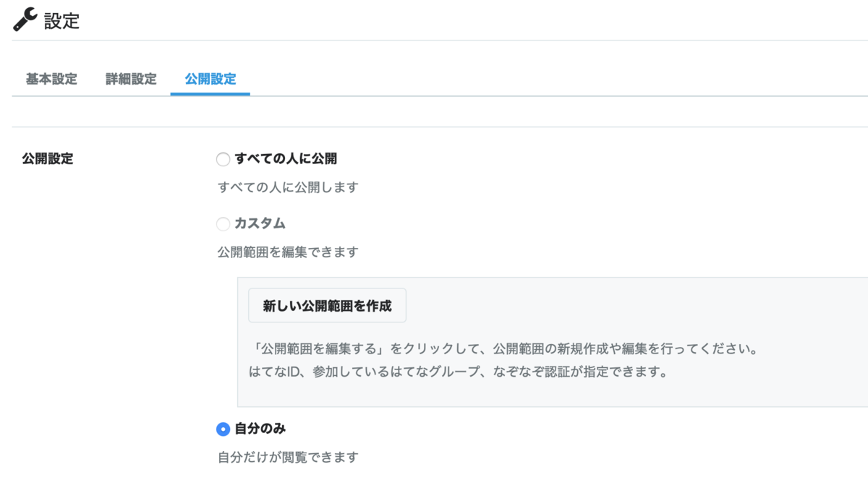The image size is (868, 501).
Task: Click the すべての人に公開 label text
Action: pos(286,159)
